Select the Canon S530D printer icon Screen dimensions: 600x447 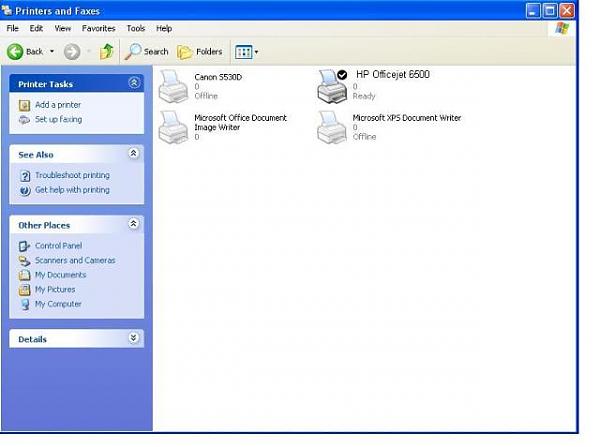click(173, 86)
